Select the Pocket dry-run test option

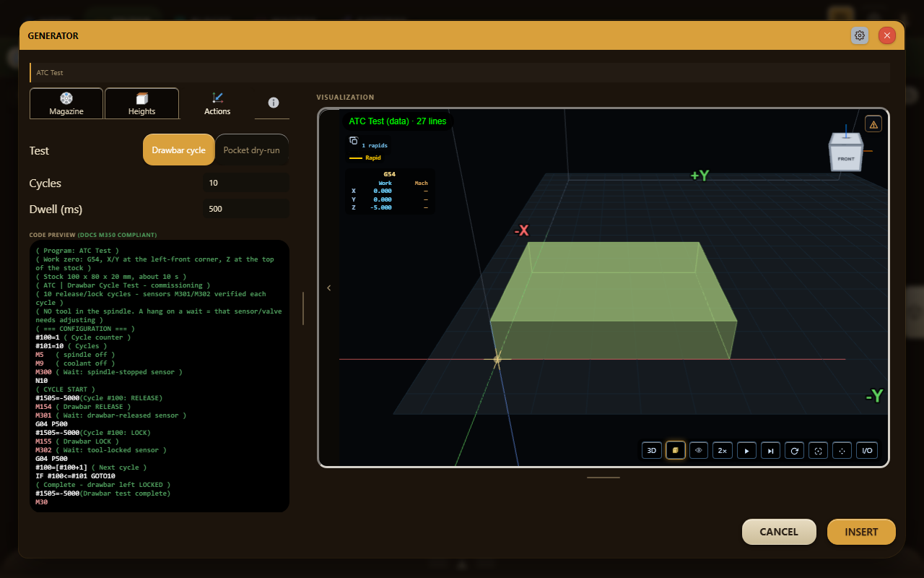(x=252, y=150)
